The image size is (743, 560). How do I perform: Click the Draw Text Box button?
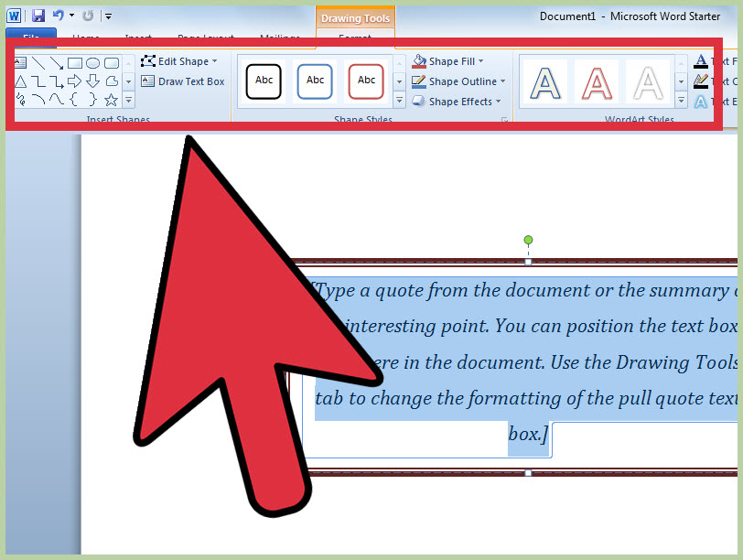coord(185,81)
